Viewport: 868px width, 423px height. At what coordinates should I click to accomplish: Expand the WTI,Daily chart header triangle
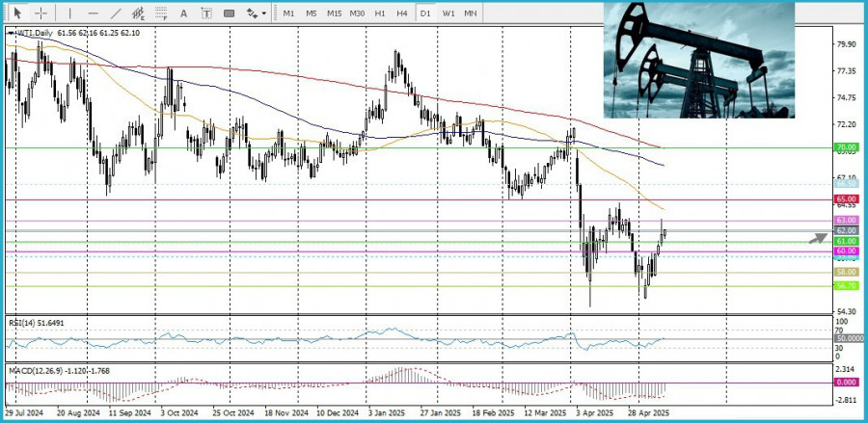tap(11, 33)
